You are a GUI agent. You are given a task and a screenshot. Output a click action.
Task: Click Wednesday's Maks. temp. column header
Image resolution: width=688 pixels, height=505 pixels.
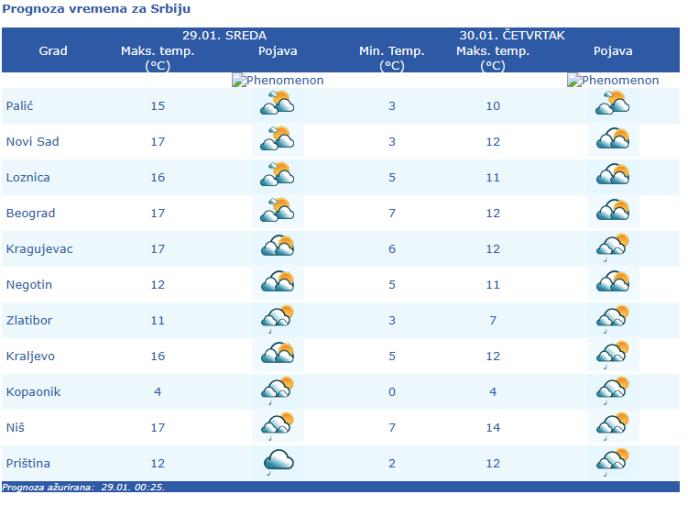coord(158,58)
